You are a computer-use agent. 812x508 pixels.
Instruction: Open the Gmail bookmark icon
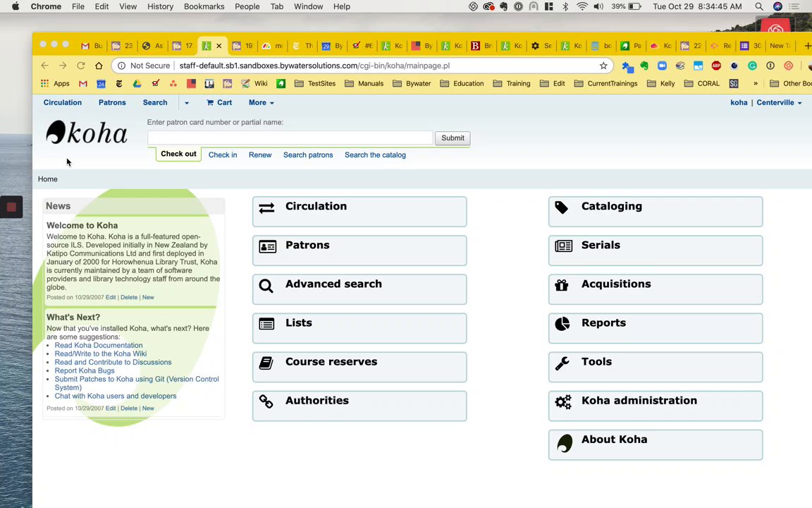click(x=83, y=83)
